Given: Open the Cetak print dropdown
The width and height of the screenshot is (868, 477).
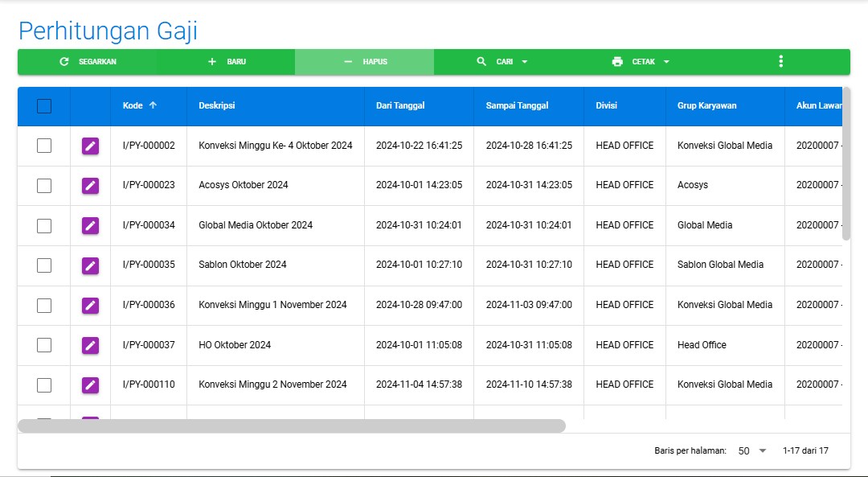Looking at the screenshot, I should click(641, 62).
